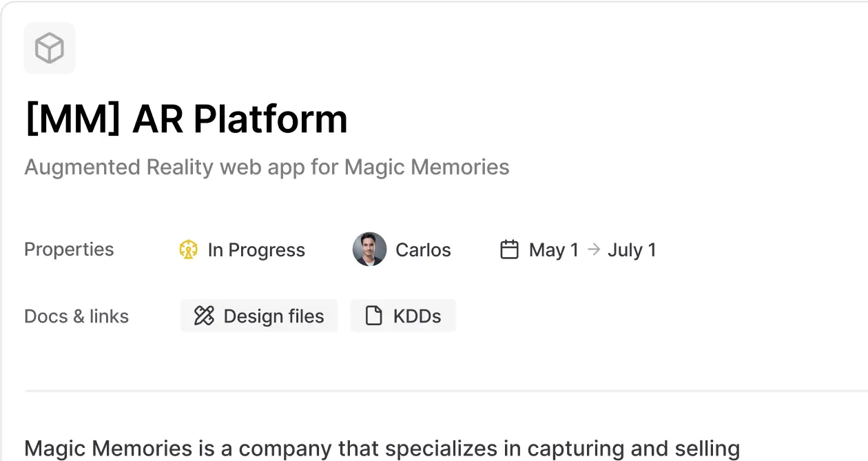Click the document icon on the KDDs button
The image size is (868, 461).
tap(373, 315)
